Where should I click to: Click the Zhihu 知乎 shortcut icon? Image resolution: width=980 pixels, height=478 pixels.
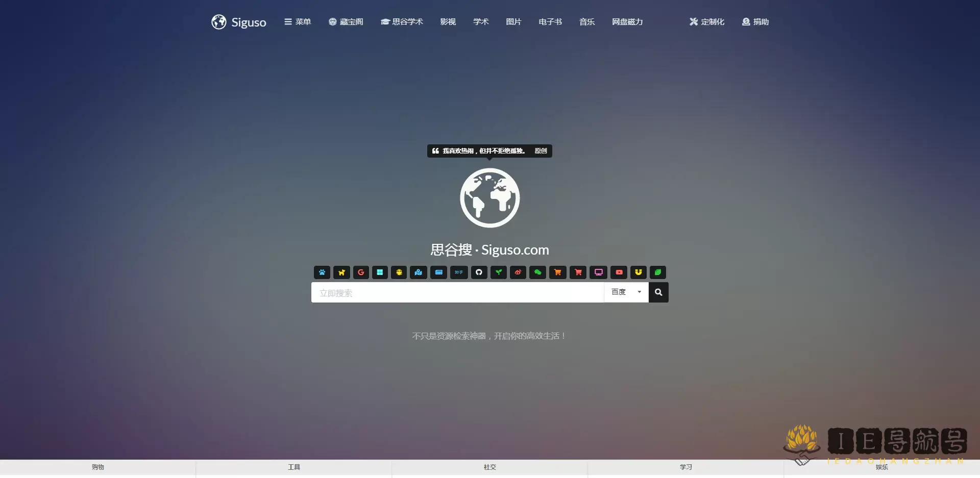pyautogui.click(x=459, y=272)
